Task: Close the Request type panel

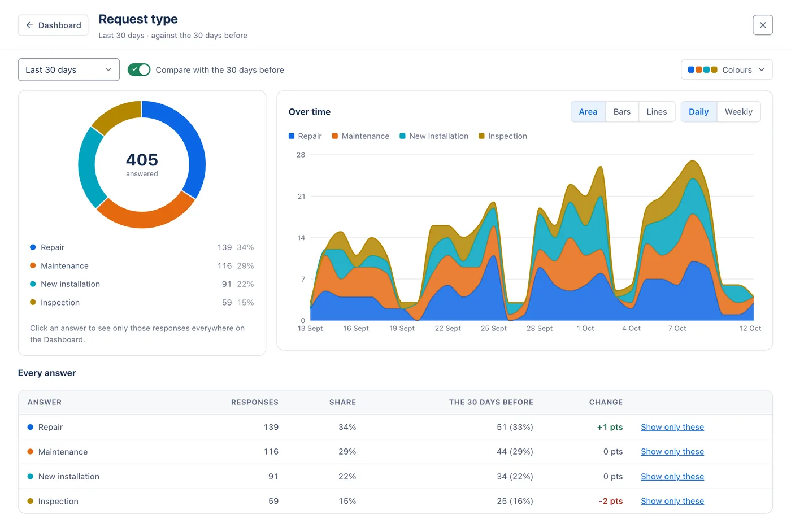Action: (763, 25)
